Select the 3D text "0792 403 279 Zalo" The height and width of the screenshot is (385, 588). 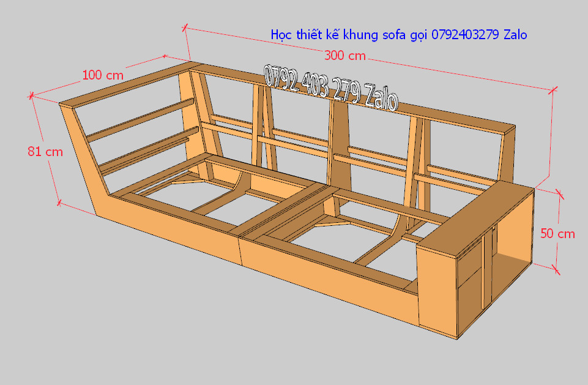(x=330, y=88)
